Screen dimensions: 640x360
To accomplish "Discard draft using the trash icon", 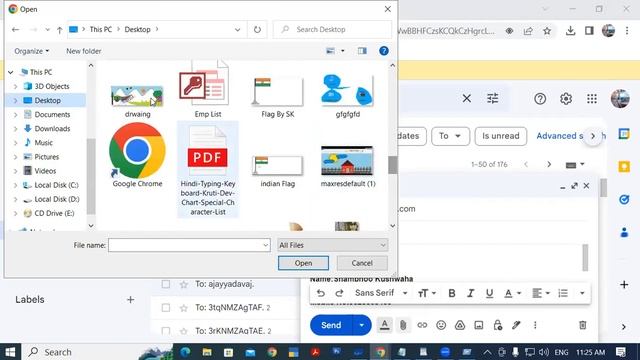I will click(582, 325).
